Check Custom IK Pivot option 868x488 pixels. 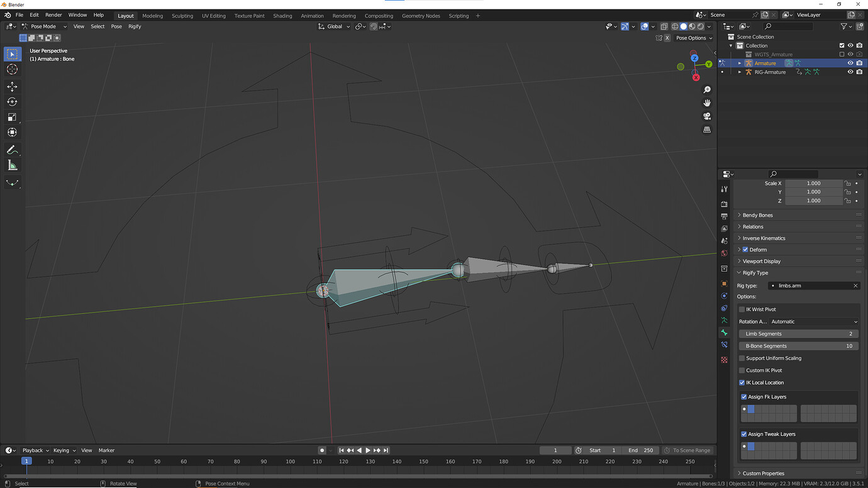(742, 370)
